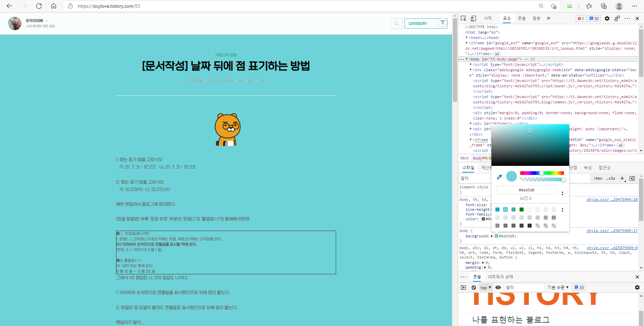Click the saturation picker circle in color spectrum
This screenshot has height=326, width=644.
pyautogui.click(x=530, y=131)
